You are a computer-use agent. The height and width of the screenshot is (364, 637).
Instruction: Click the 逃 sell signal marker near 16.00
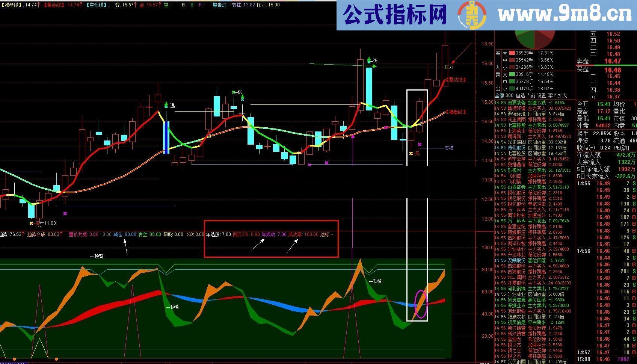coord(372,60)
